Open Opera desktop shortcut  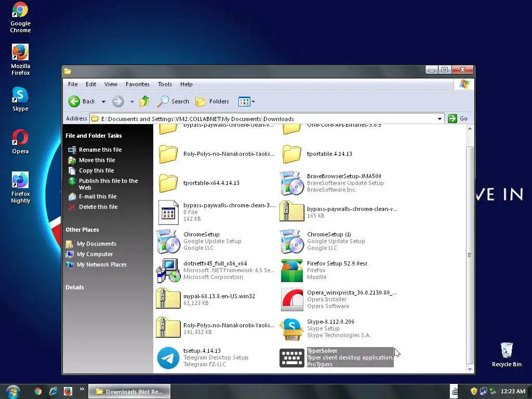tap(20, 142)
